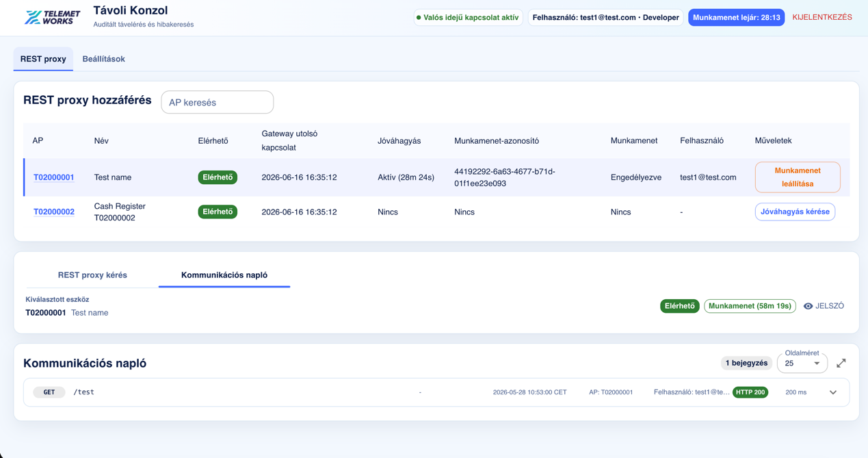Select the REST proxy kérés tab
Screen dimensions: 868x458
92,275
